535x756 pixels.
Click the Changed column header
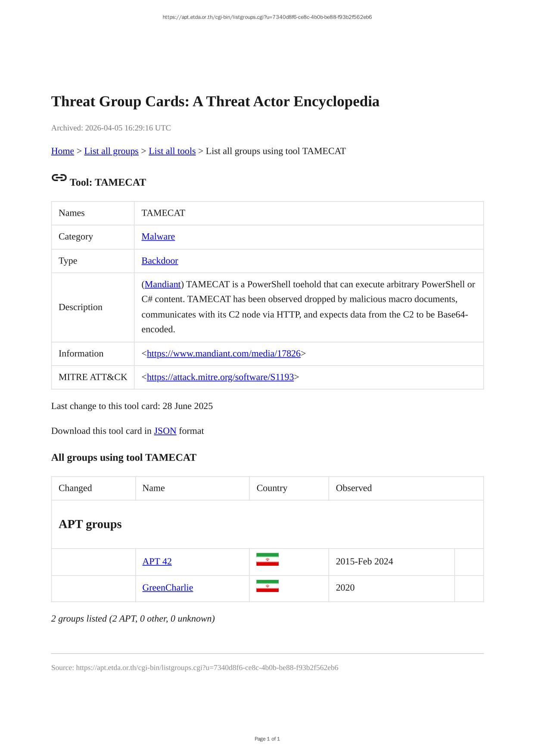pos(75,488)
